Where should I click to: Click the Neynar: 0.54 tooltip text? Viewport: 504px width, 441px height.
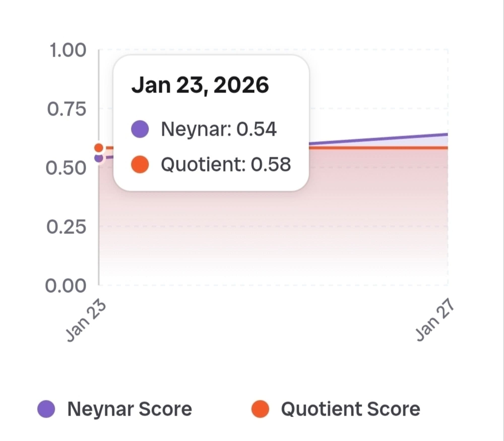click(219, 129)
